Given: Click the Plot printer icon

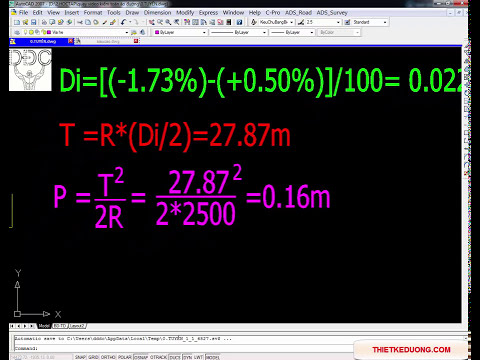Looking at the screenshot, I should click(44, 22).
